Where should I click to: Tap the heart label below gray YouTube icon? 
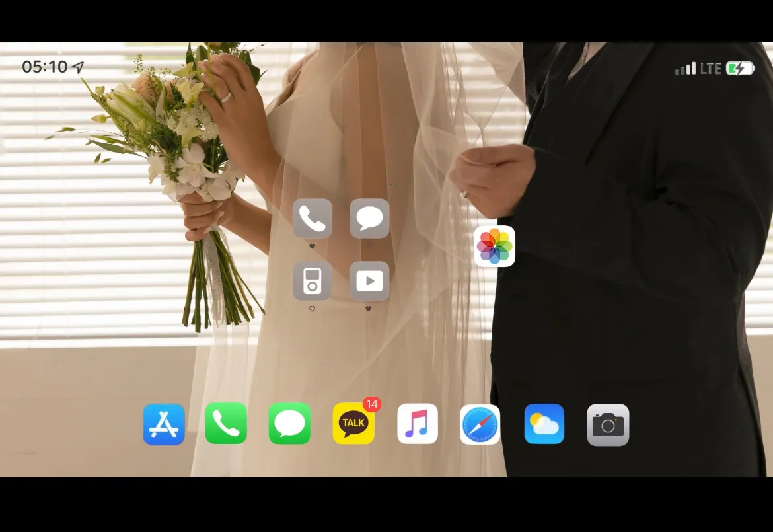click(368, 309)
